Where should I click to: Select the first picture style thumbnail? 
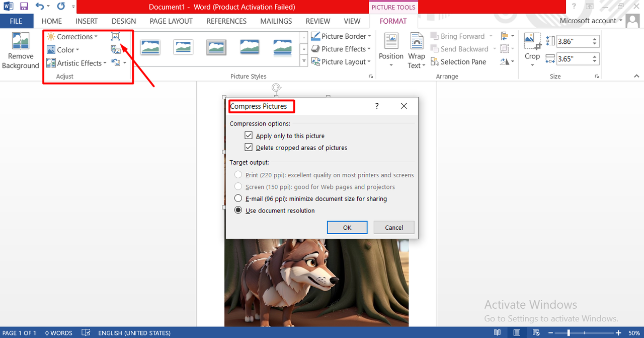(150, 47)
